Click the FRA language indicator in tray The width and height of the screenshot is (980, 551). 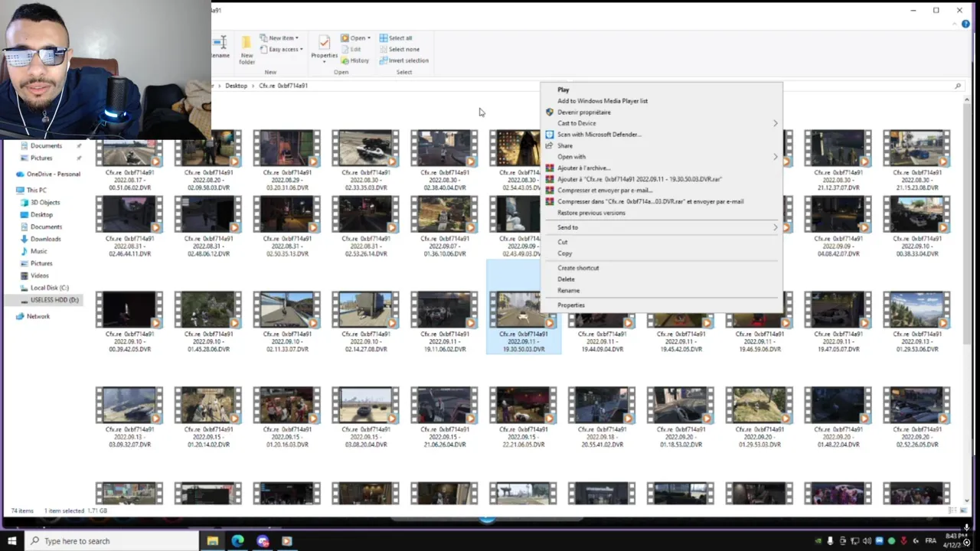tap(931, 541)
